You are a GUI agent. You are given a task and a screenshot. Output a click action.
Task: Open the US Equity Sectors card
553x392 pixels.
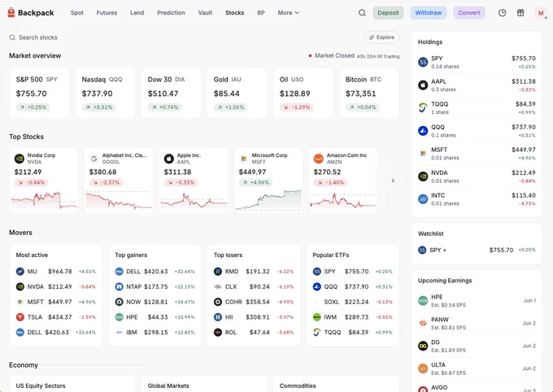pos(72,384)
